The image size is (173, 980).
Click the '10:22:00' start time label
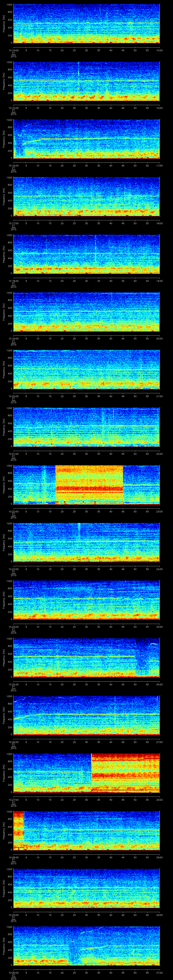(13, 511)
